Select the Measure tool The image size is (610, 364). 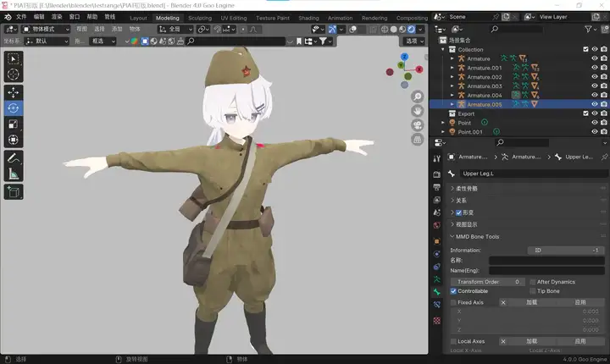coord(14,174)
